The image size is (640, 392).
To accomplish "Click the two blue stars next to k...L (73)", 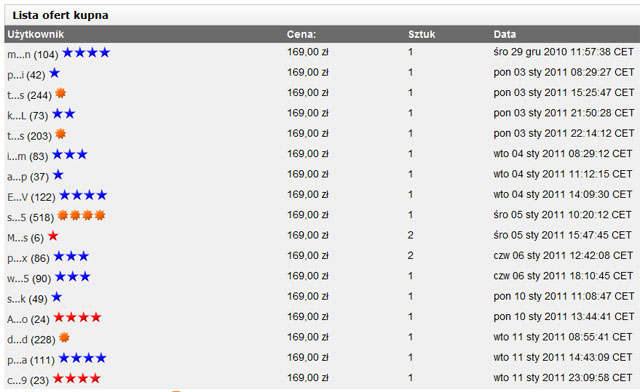I will (64, 114).
